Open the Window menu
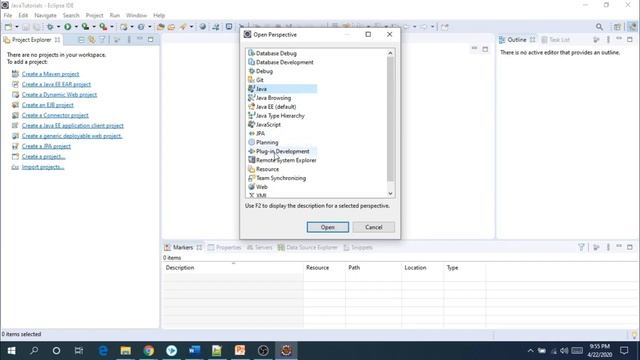Image resolution: width=640 pixels, height=360 pixels. pyautogui.click(x=136, y=15)
